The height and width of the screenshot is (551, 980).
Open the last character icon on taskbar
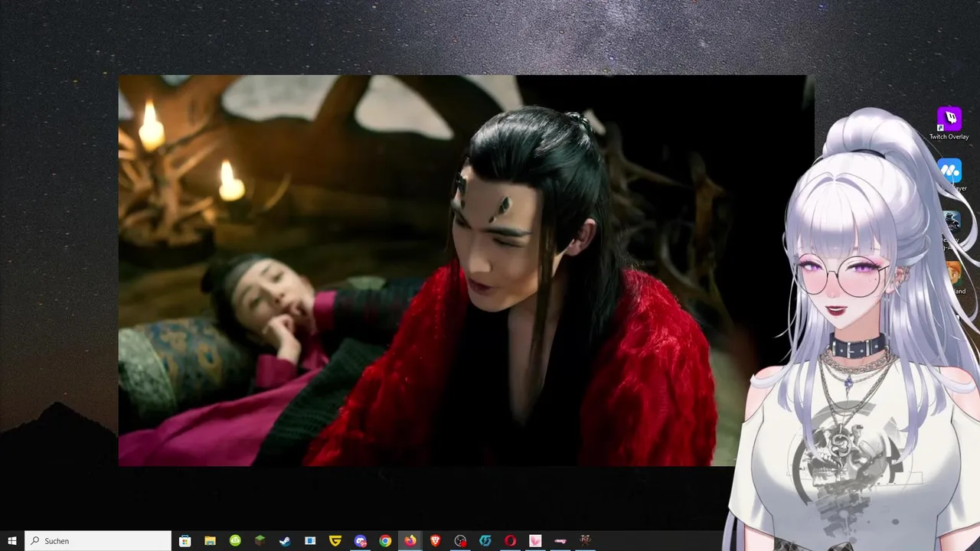tap(586, 541)
